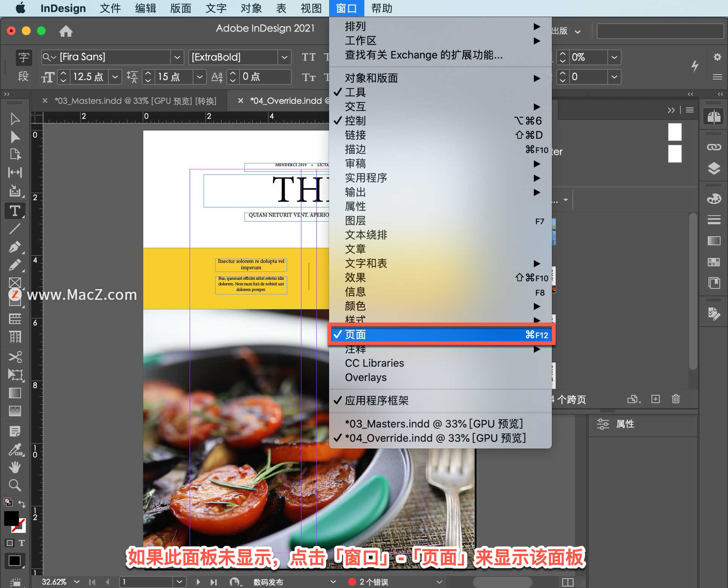The image size is (728, 588).
Task: Choose Overlays menu entry
Action: click(440, 377)
